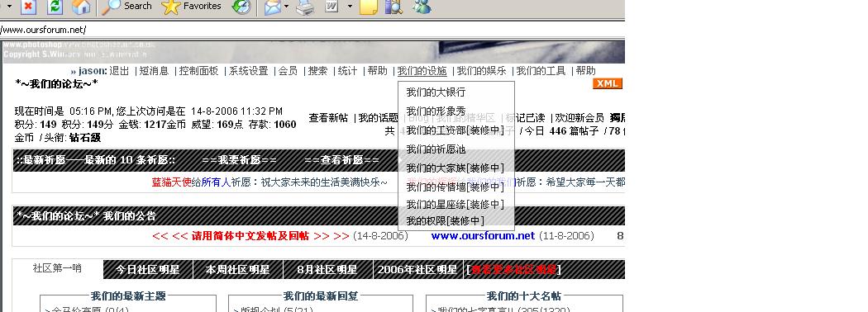
Task: Switch to the 今日社区明星 tab
Action: coord(148,270)
